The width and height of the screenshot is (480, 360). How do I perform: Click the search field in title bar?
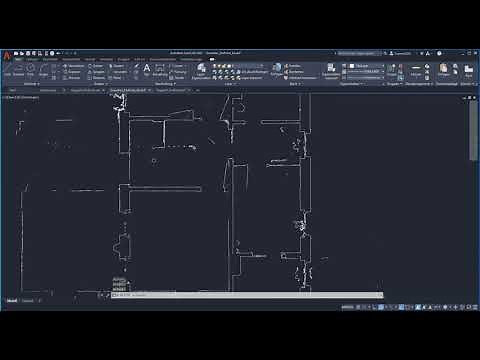[359, 53]
